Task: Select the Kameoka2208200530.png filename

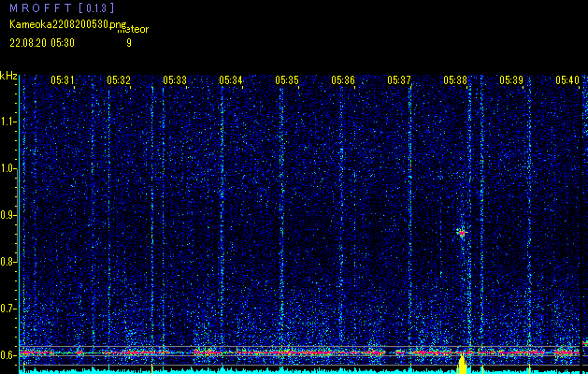Action: [x=68, y=24]
